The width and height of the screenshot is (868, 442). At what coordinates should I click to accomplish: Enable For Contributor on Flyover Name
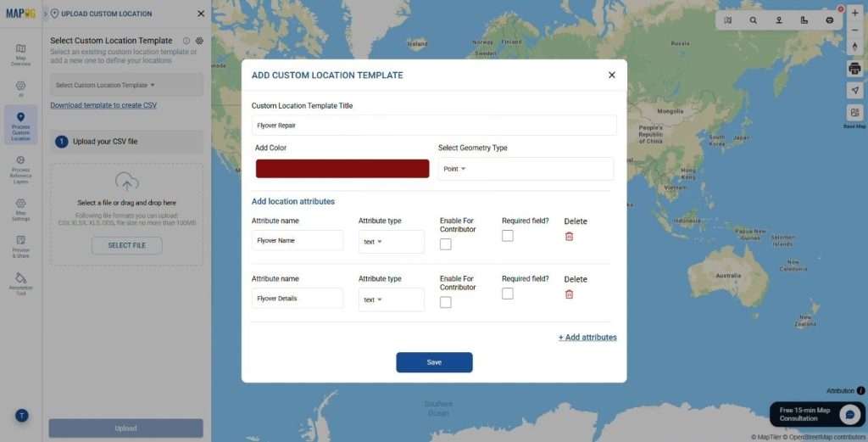(446, 244)
